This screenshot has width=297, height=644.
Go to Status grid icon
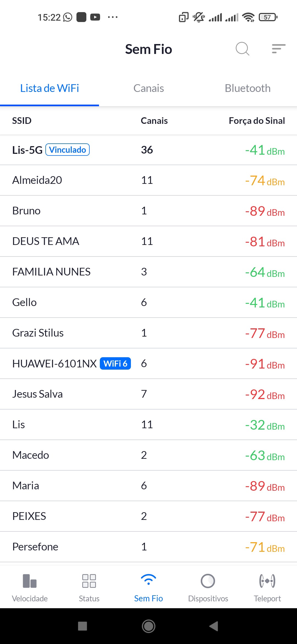89,581
